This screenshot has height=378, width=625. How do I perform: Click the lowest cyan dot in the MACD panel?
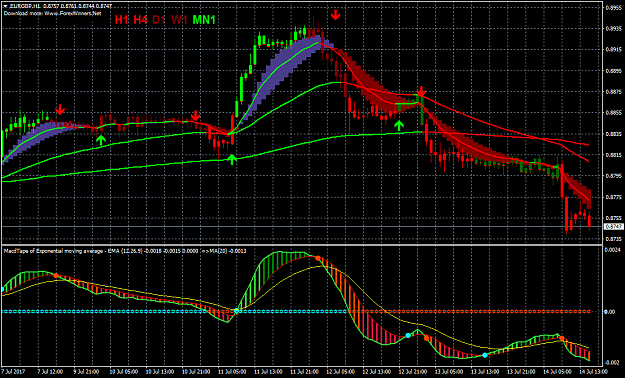[x=485, y=355]
